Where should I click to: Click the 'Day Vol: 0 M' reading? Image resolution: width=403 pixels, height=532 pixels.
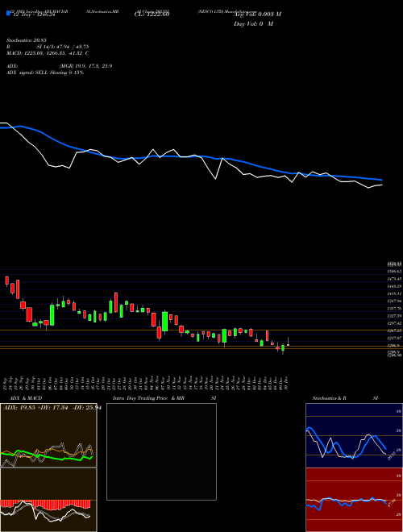point(253,23)
